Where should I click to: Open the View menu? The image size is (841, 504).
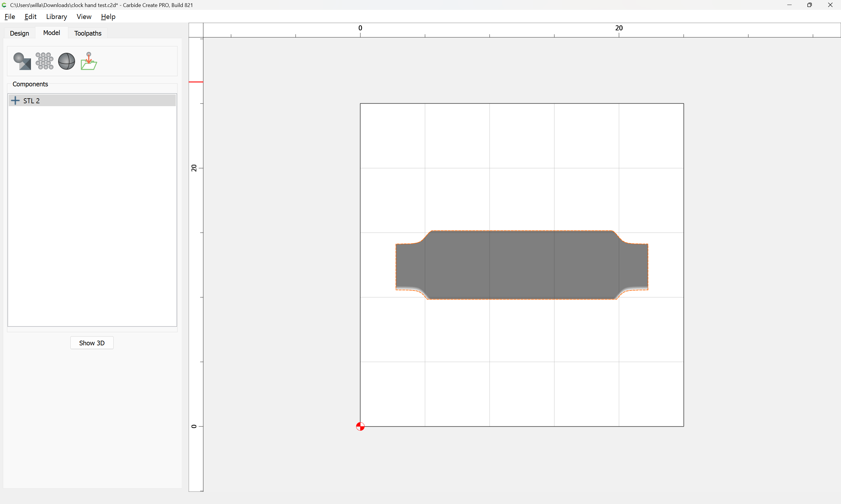(84, 17)
